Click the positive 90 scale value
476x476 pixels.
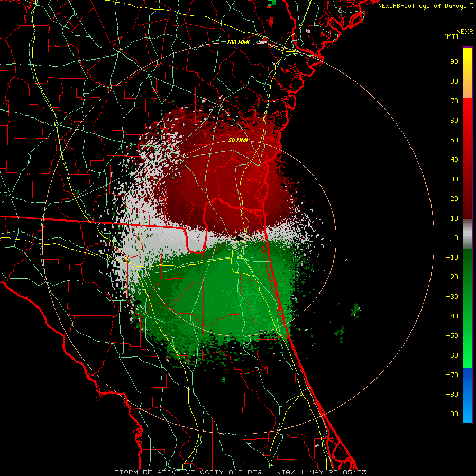pos(454,62)
